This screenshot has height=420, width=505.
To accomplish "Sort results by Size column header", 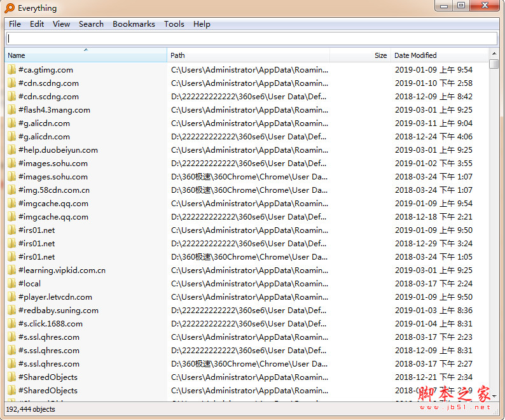I will click(360, 55).
